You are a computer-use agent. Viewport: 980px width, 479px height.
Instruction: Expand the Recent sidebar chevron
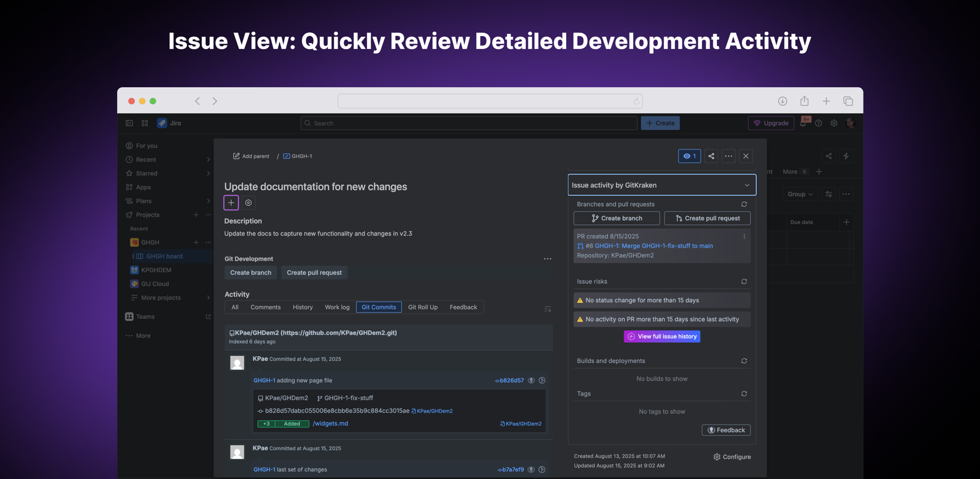(208, 160)
